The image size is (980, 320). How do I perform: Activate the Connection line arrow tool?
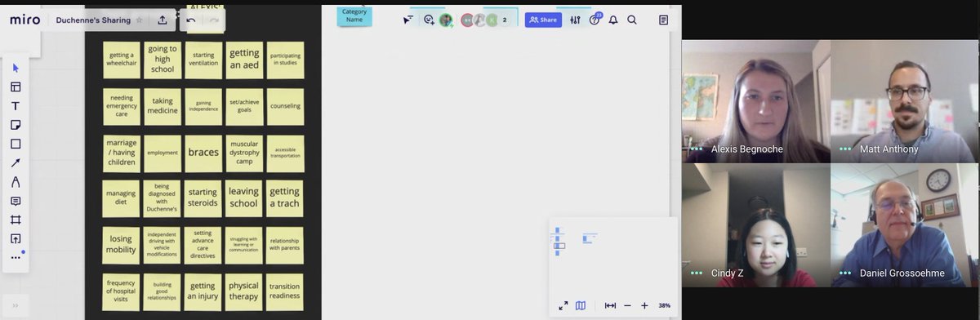16,162
